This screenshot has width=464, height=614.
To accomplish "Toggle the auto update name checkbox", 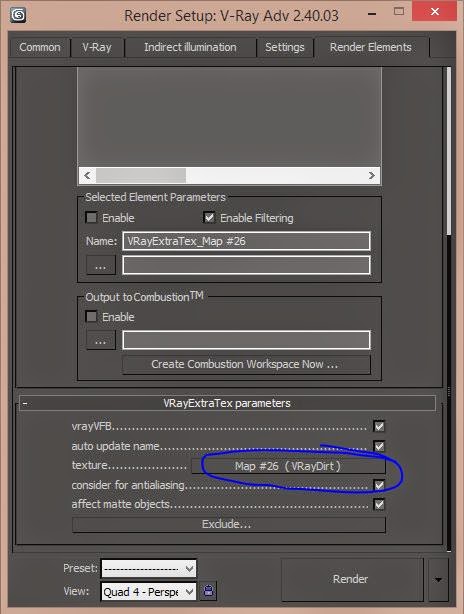I will (x=379, y=446).
